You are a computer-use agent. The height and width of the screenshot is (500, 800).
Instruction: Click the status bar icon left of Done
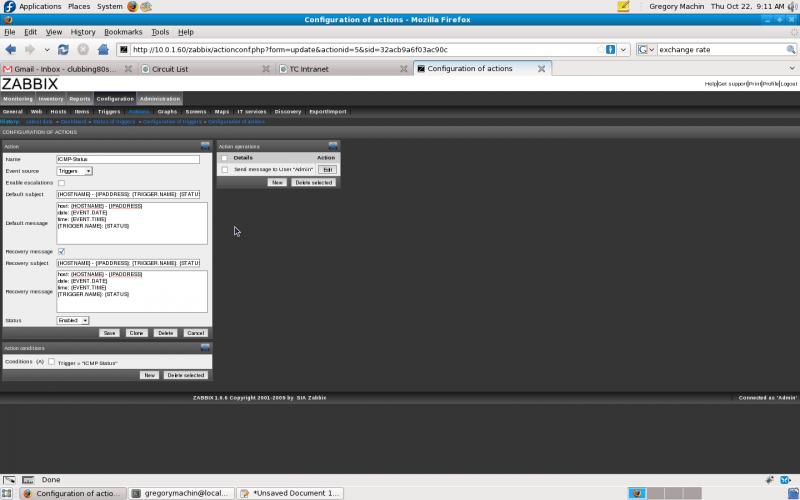point(28,480)
